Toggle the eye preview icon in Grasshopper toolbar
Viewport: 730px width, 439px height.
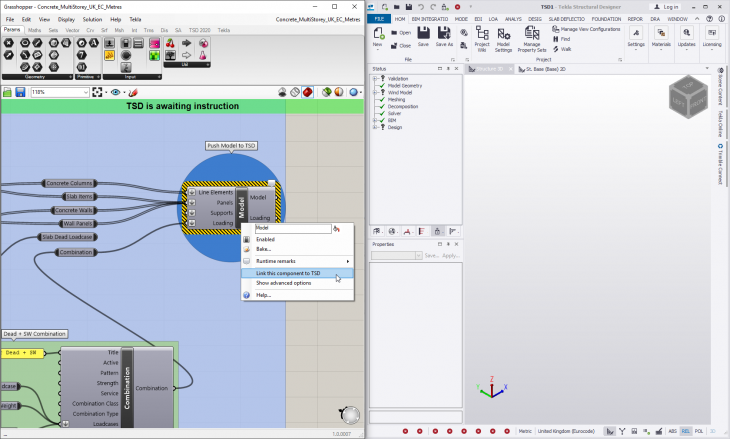point(115,92)
